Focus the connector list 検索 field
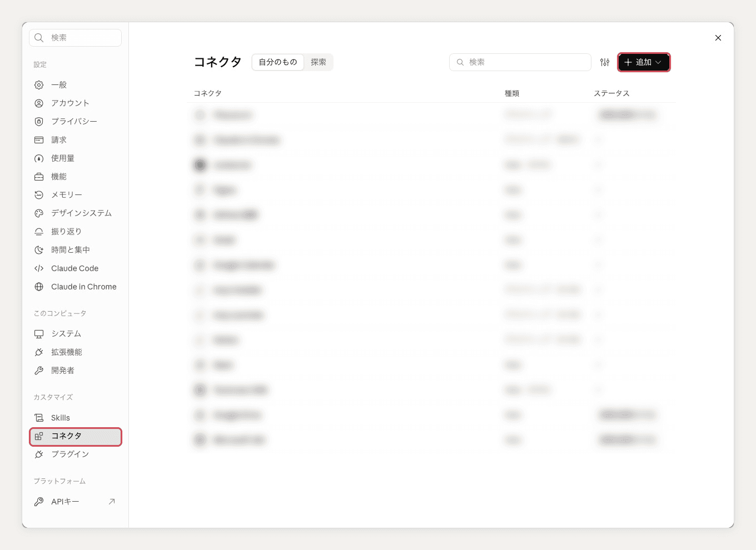756x550 pixels. (x=520, y=62)
